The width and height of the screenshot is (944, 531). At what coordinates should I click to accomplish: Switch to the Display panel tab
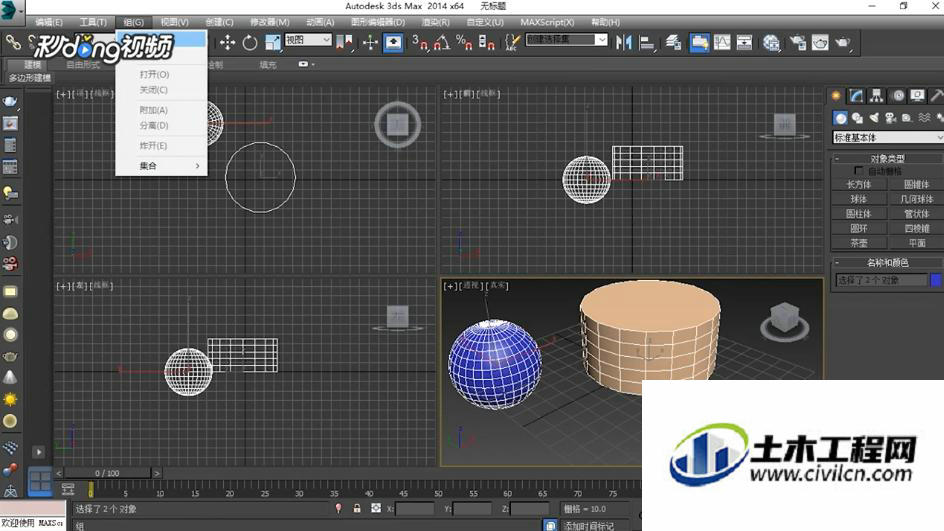pos(918,96)
